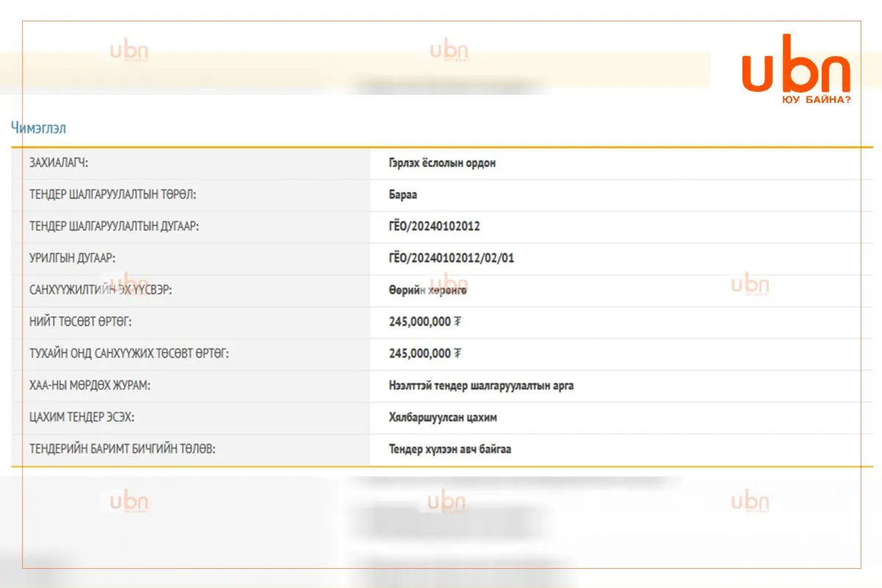Click the ХАА-НЫ МӨРДӨХ ЖУРАМ label
Viewport: 882px width, 588px height.
(x=90, y=385)
